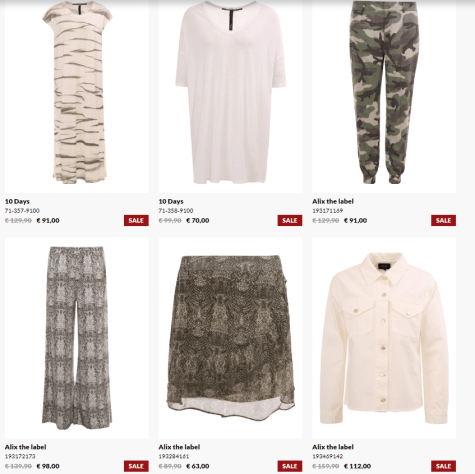Open Alix the label link above 193172173
Viewport: 475px width, 474px height.
[25, 447]
